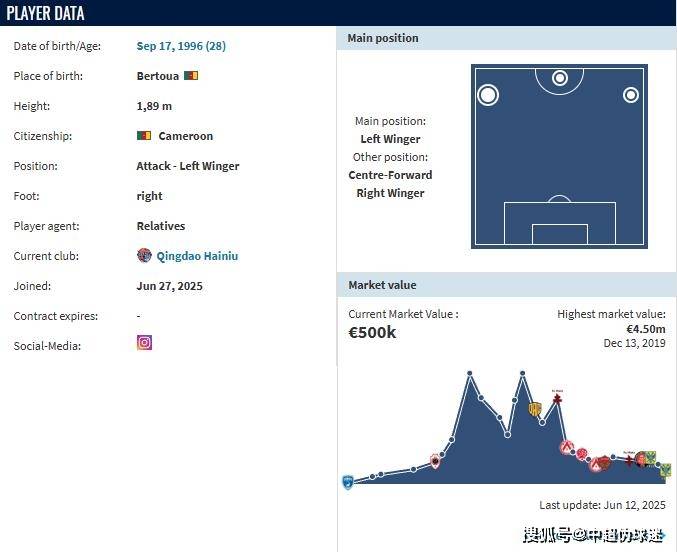Select the Right Winger pitch position marker
Image resolution: width=677 pixels, height=552 pixels.
click(631, 95)
